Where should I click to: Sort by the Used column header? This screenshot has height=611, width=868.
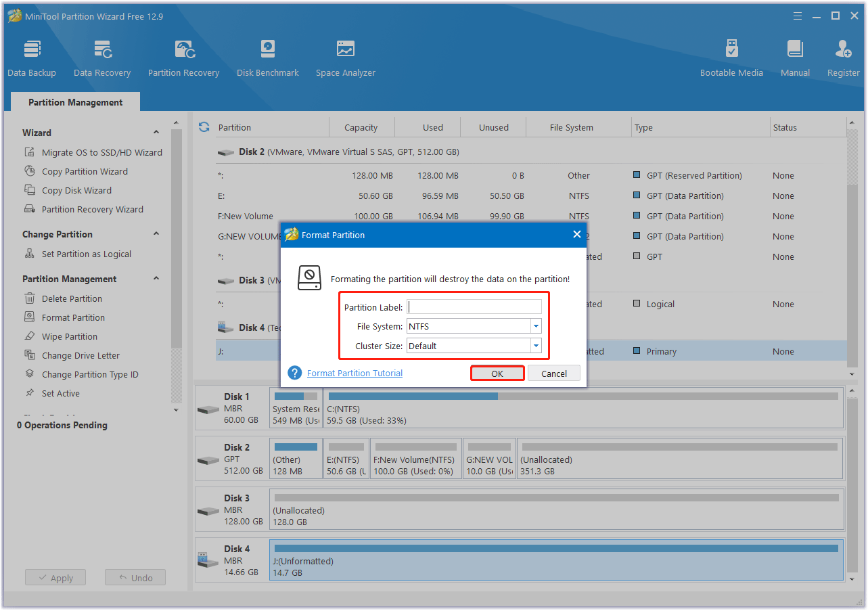point(428,127)
